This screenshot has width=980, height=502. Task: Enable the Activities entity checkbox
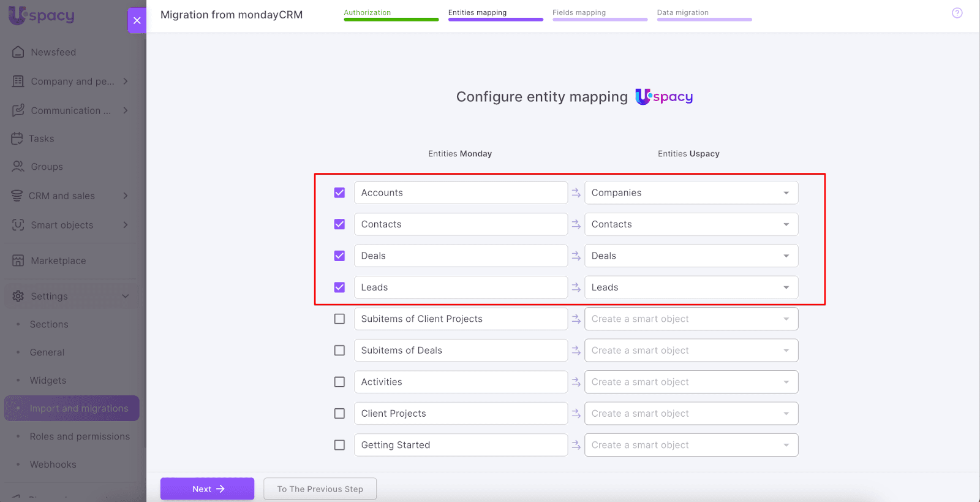pos(339,382)
